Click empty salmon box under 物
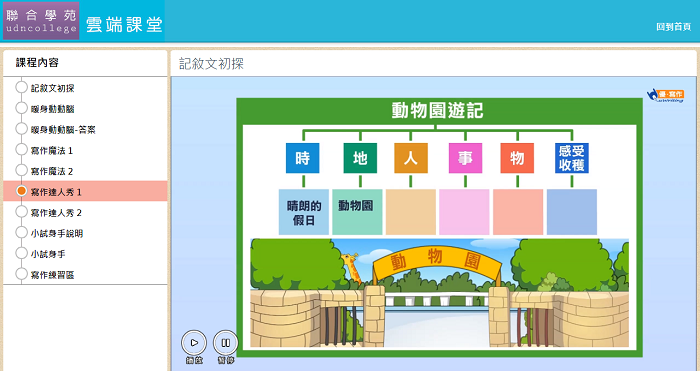This screenshot has width=700, height=371. (518, 212)
